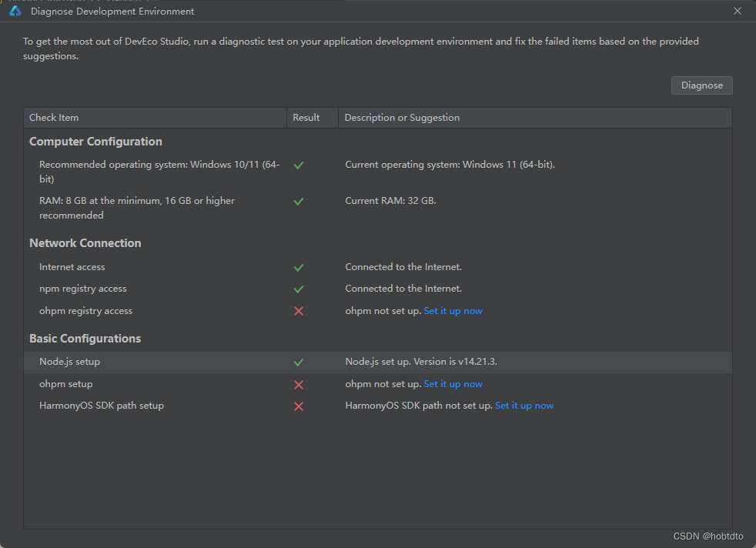756x548 pixels.
Task: Select the Node.js setup row
Action: coord(377,362)
